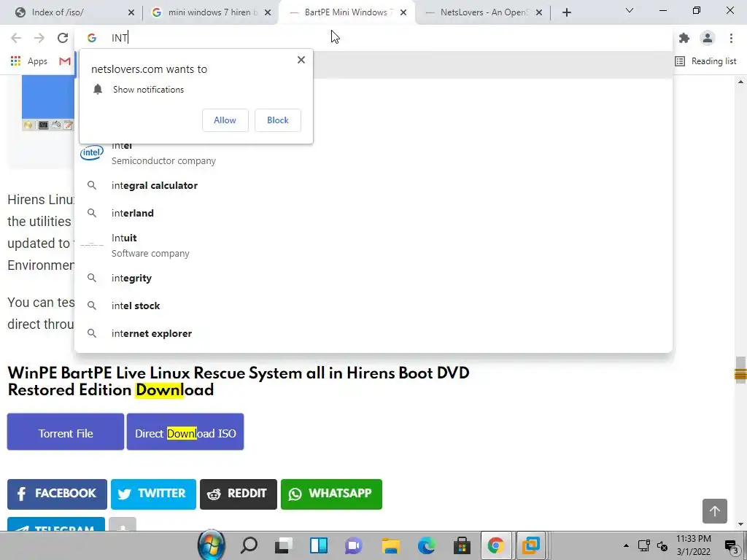This screenshot has width=747, height=560.
Task: Switch to Chrome on the taskbar
Action: tap(496, 545)
